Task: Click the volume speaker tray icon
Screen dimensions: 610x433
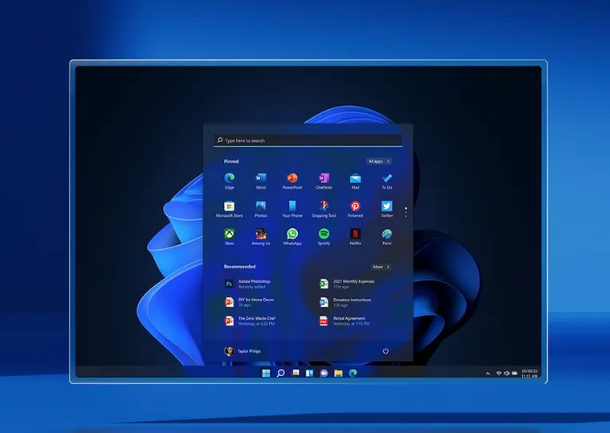Action: click(x=507, y=373)
